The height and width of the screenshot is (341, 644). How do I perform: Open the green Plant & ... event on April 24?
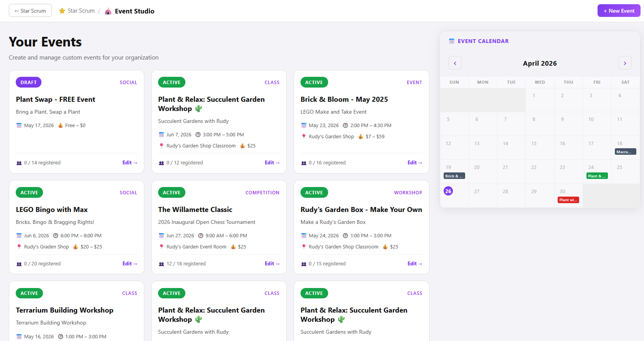597,176
